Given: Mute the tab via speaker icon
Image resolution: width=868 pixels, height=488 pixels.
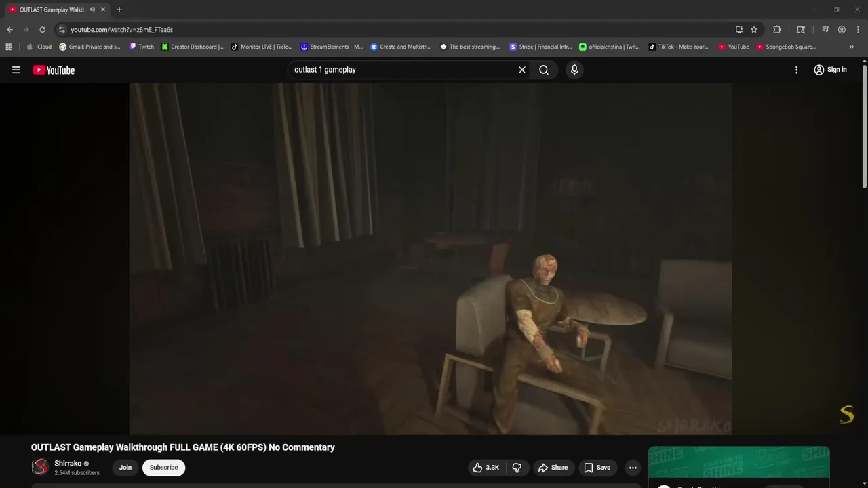Looking at the screenshot, I should click(x=92, y=9).
